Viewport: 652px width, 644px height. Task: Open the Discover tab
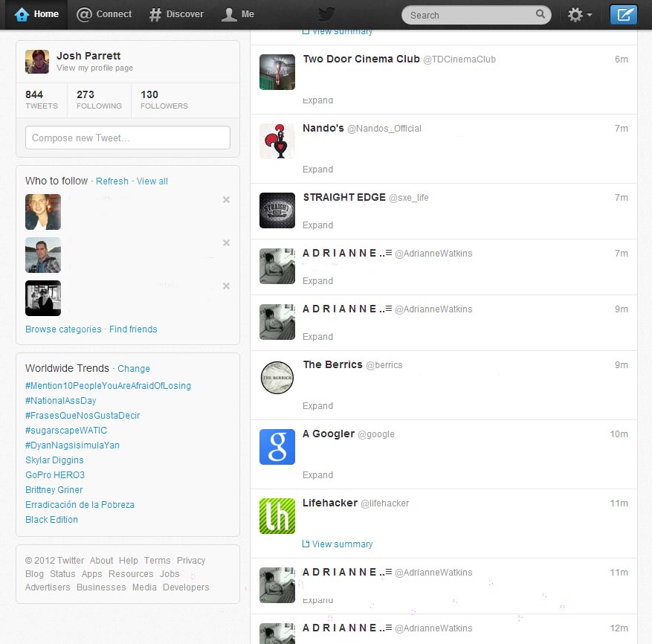point(176,14)
